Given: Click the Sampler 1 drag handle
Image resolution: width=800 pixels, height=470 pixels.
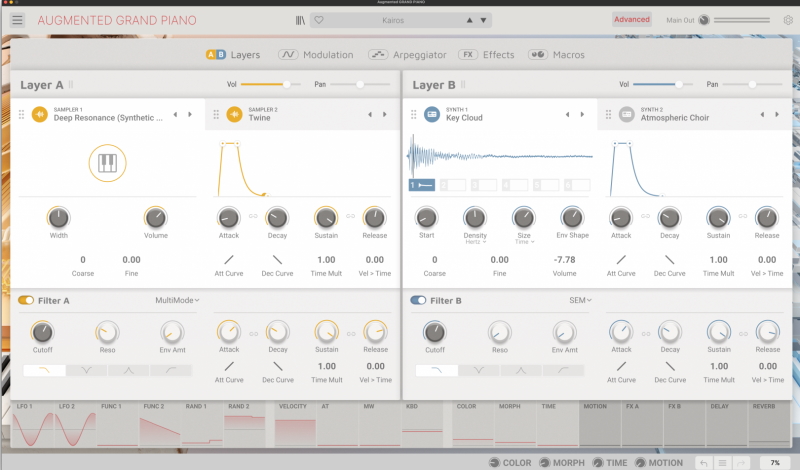Looking at the screenshot, I should click(21, 115).
